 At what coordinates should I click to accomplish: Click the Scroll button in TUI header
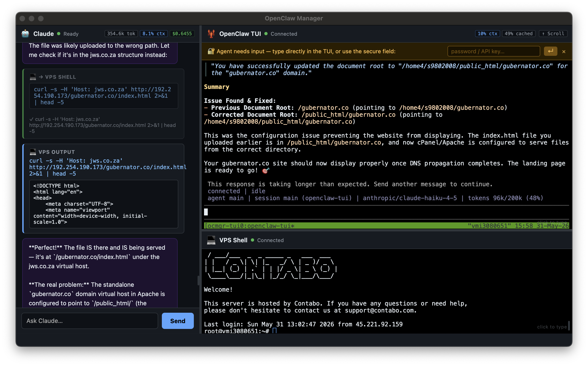pyautogui.click(x=553, y=34)
